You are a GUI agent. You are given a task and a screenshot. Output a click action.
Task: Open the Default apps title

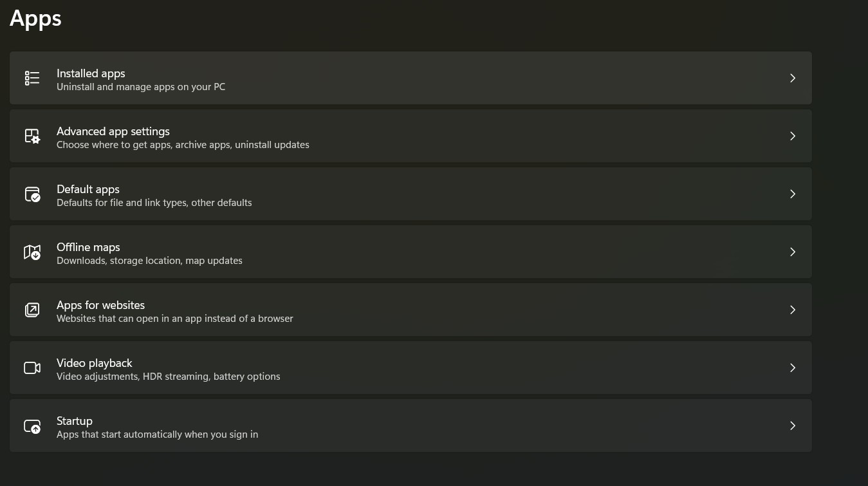[x=88, y=189]
